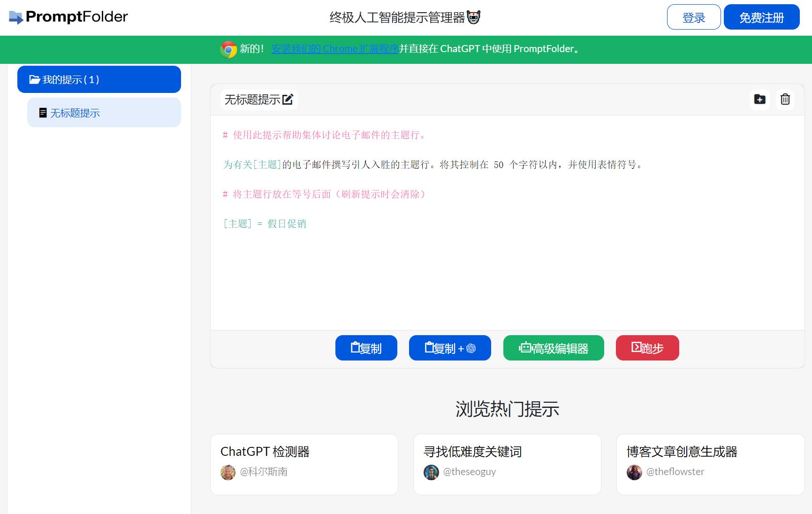812x514 pixels.
Task: Expand the 我的提示 (1) folder
Action: coord(99,79)
